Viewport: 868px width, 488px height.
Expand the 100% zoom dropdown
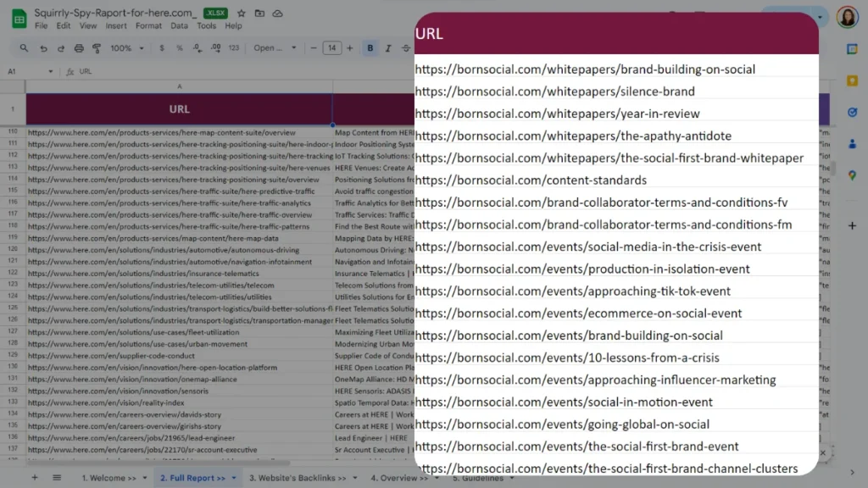click(127, 48)
